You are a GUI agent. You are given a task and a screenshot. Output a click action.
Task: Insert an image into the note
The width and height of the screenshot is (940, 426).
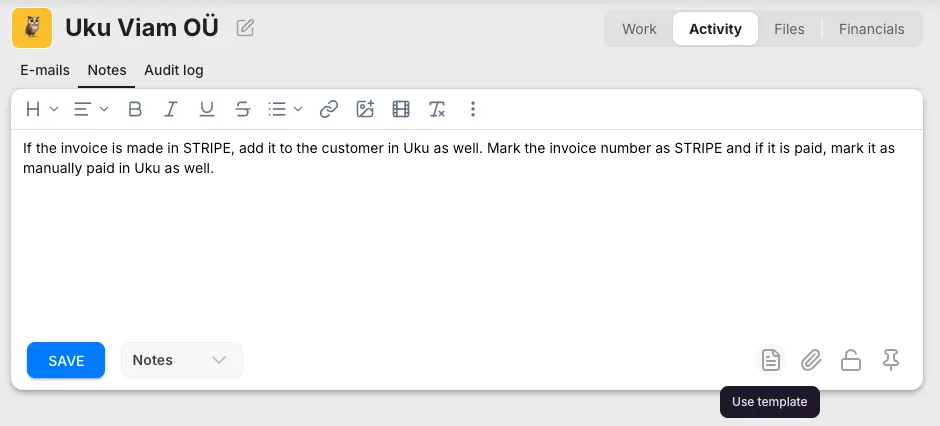tap(365, 109)
